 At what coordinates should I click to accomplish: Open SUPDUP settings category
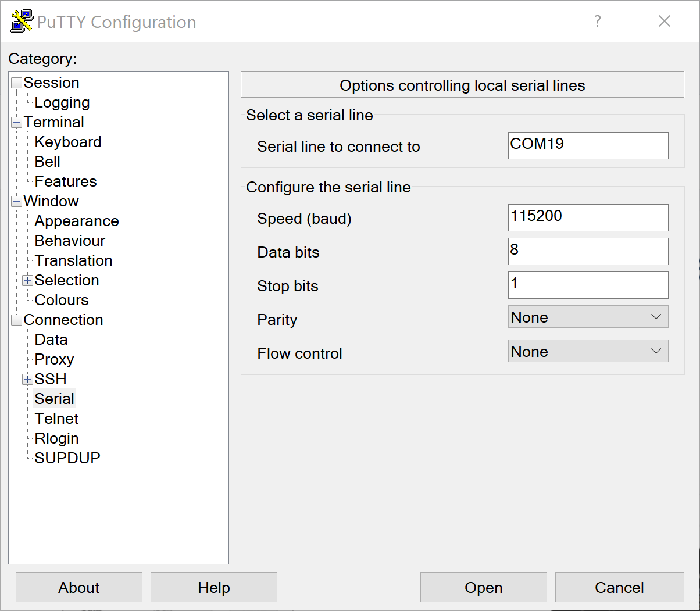67,458
